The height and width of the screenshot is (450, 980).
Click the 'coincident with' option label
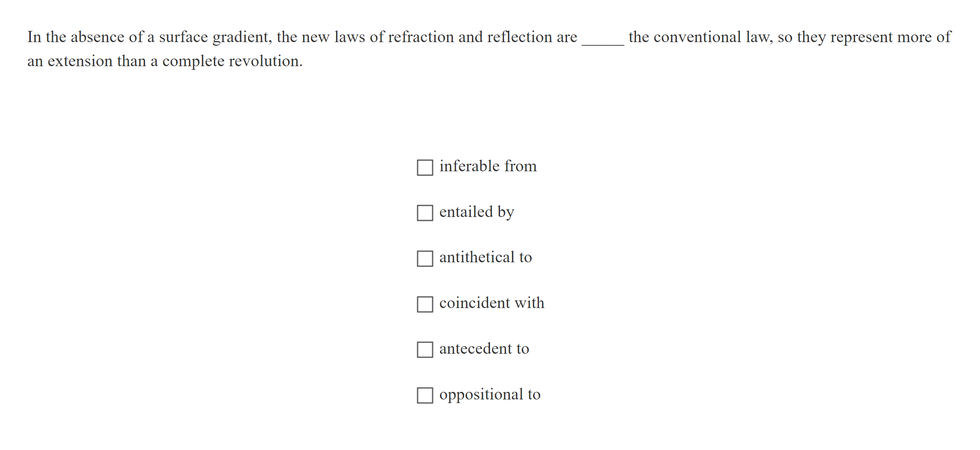click(x=491, y=304)
